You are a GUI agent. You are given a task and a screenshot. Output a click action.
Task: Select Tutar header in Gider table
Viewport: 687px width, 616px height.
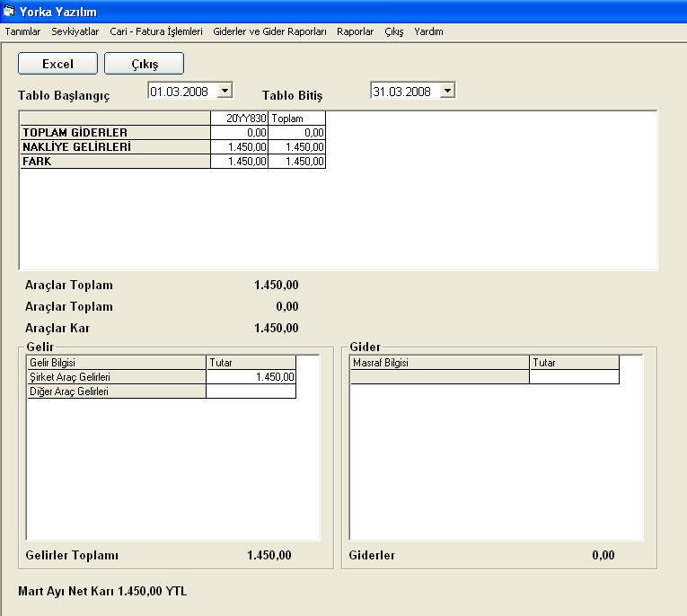click(x=575, y=363)
